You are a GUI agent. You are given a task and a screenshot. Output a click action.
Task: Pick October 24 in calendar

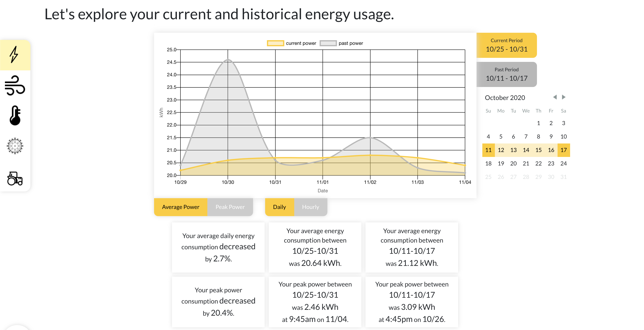(x=563, y=163)
